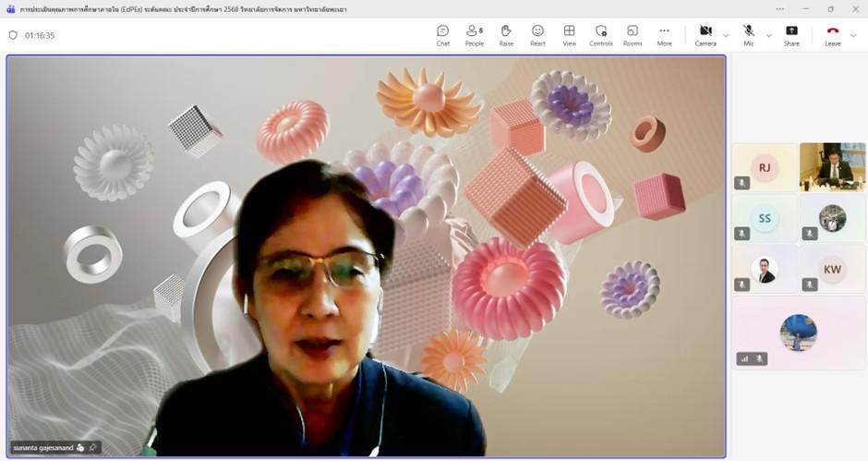The width and height of the screenshot is (868, 461).
Task: Open the React emoji picker
Action: [537, 35]
